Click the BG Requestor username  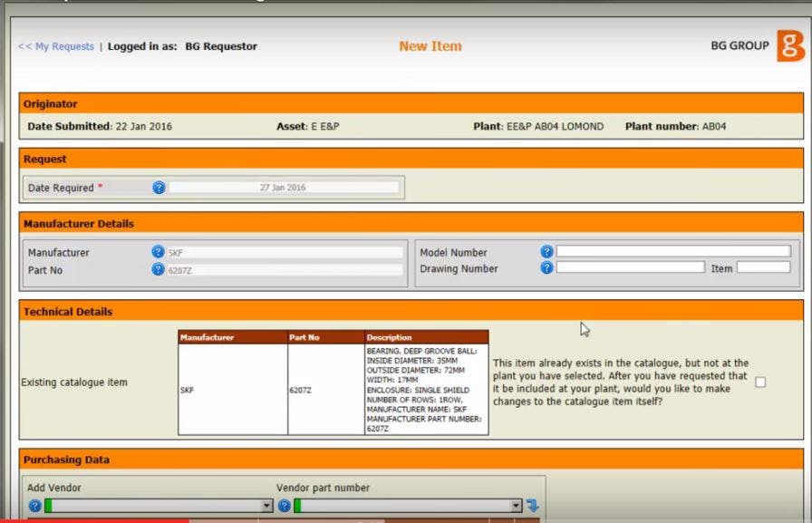coord(221,46)
